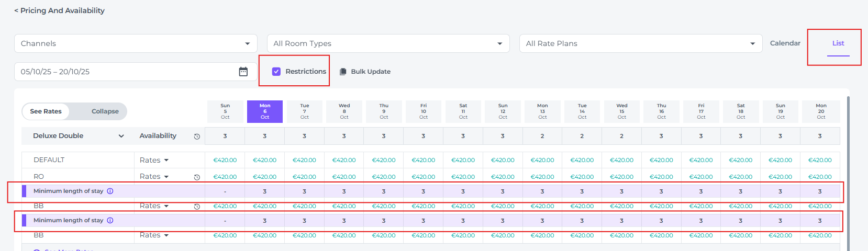The width and height of the screenshot is (868, 251).
Task: Switch the toggle to Collapse
Action: pyautogui.click(x=105, y=111)
